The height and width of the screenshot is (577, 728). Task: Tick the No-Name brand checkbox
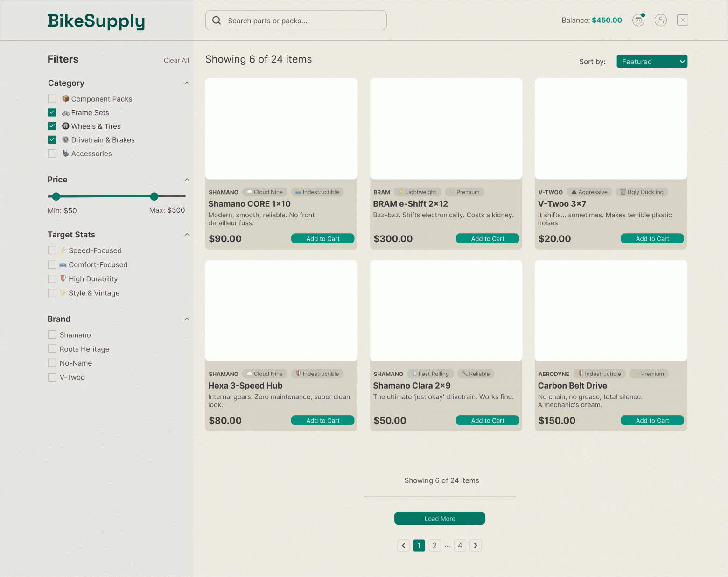52,363
